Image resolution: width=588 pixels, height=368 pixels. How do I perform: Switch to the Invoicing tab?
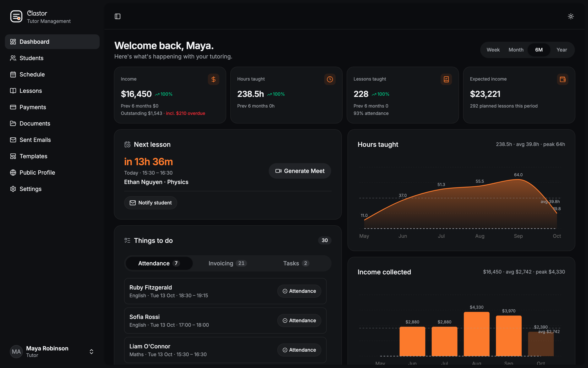(x=228, y=263)
